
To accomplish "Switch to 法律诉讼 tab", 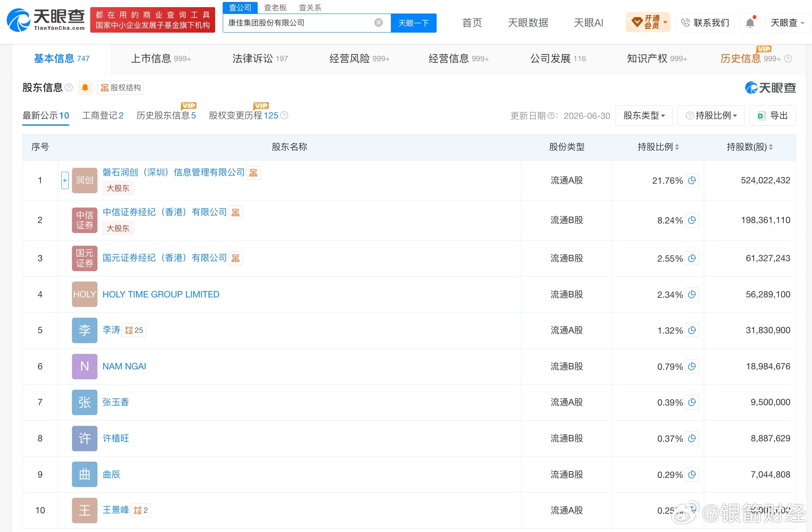I will coord(260,59).
